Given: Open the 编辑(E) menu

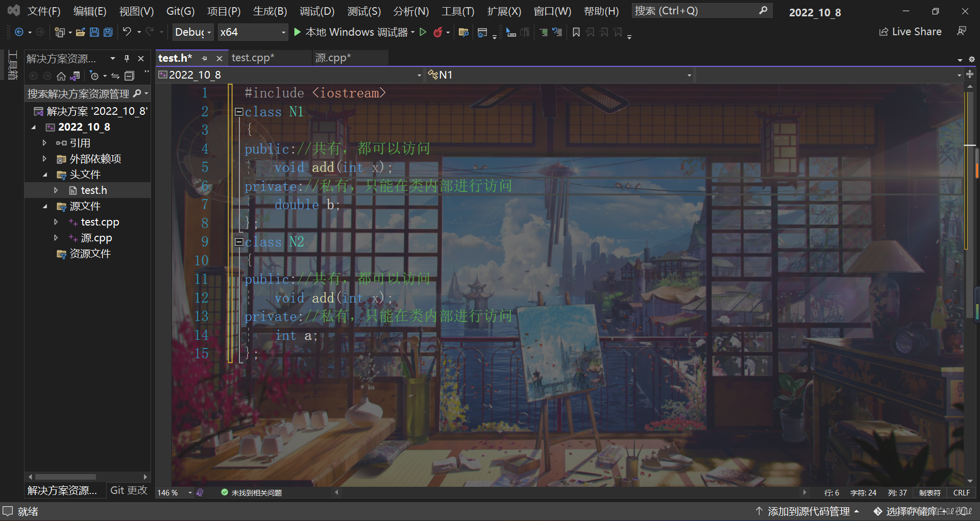Looking at the screenshot, I should point(90,11).
